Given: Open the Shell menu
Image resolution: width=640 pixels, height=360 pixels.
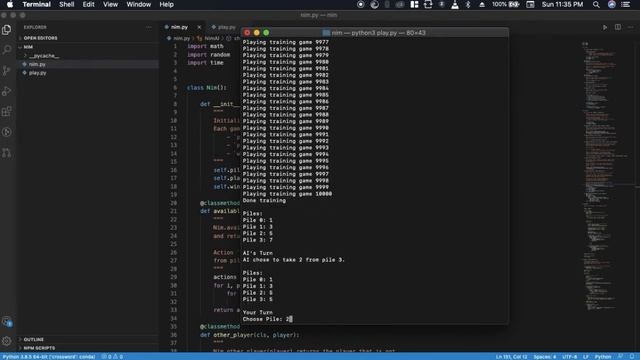Looking at the screenshot, I should (67, 4).
